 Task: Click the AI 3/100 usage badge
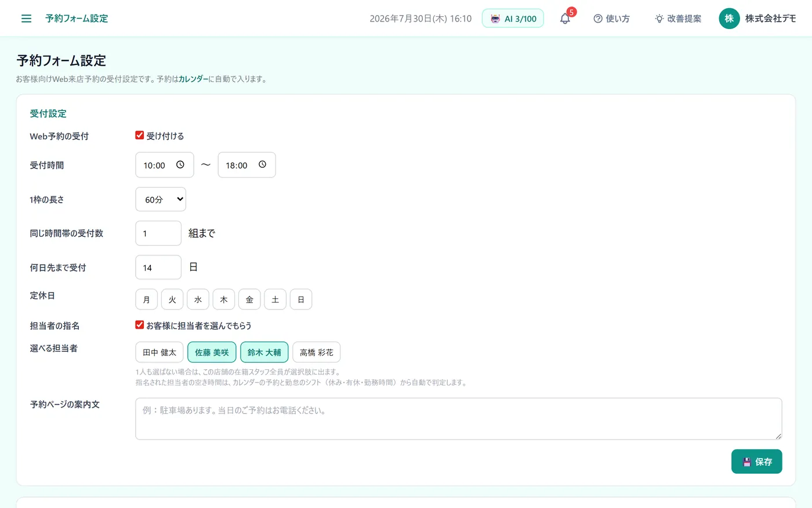[513, 19]
